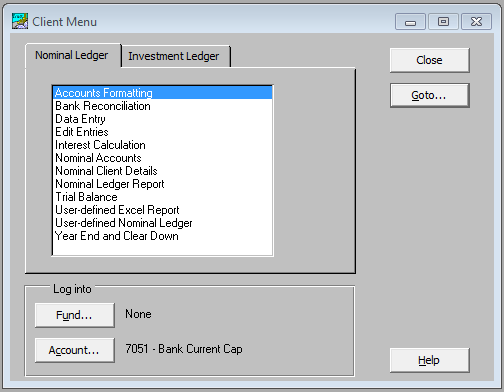Image resolution: width=504 pixels, height=392 pixels.
Task: Click the Close button
Action: click(429, 60)
